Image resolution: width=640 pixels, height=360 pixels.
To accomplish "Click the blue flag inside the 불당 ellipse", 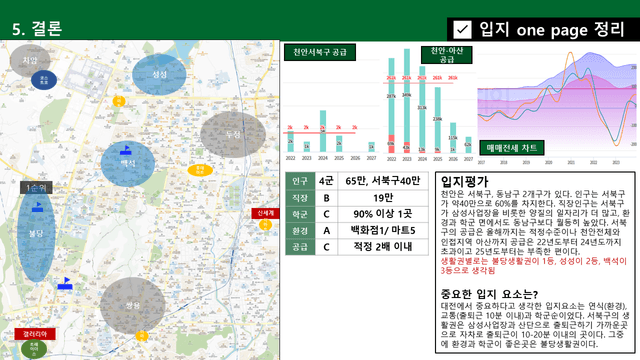I will point(38,207).
